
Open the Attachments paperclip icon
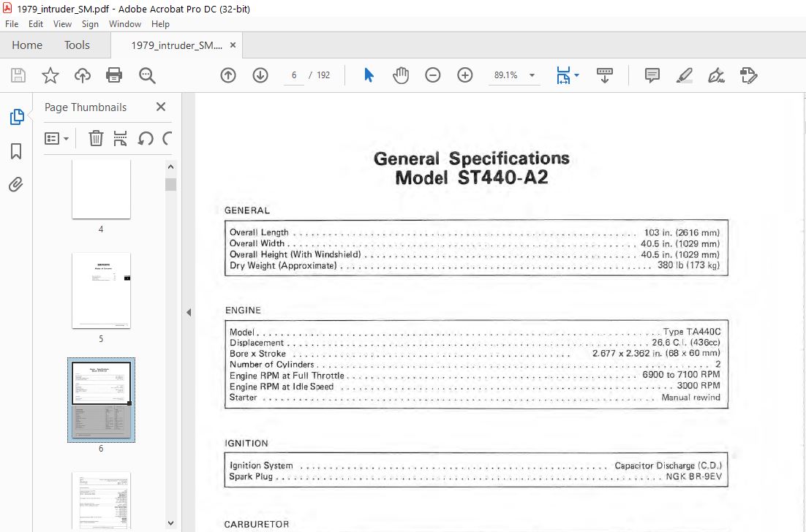pyautogui.click(x=16, y=184)
